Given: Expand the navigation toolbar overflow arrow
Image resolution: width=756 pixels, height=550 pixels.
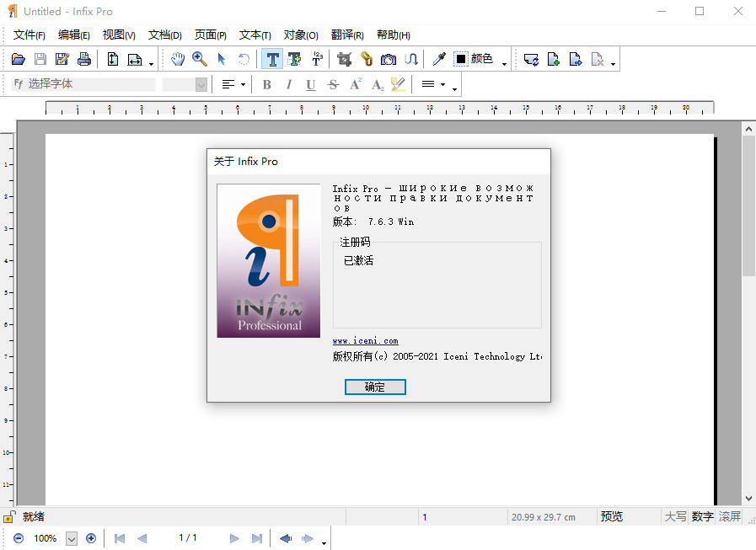Looking at the screenshot, I should pyautogui.click(x=324, y=542).
